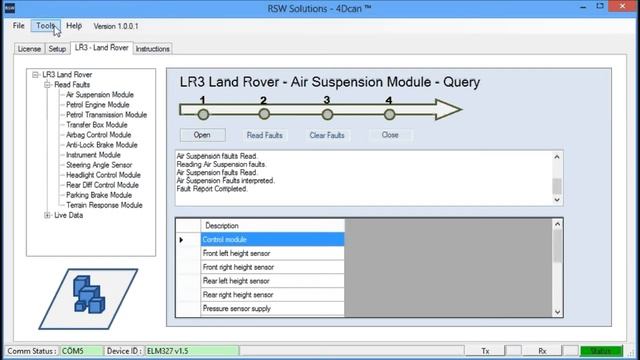Open the File menu
640x360 pixels.
[x=18, y=26]
